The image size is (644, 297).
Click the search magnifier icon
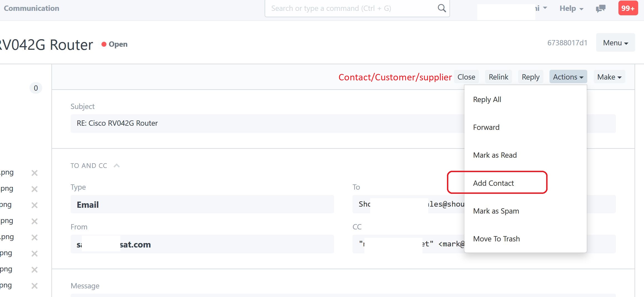pos(441,8)
